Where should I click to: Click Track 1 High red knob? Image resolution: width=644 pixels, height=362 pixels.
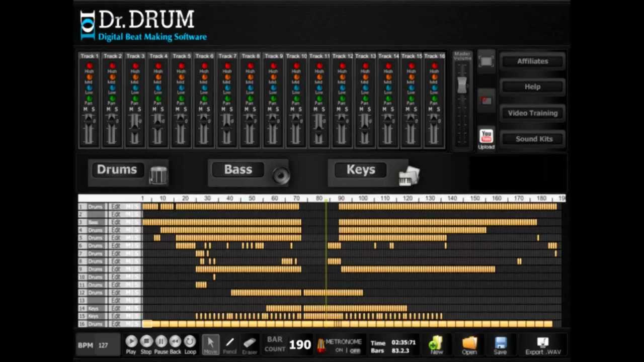[90, 66]
